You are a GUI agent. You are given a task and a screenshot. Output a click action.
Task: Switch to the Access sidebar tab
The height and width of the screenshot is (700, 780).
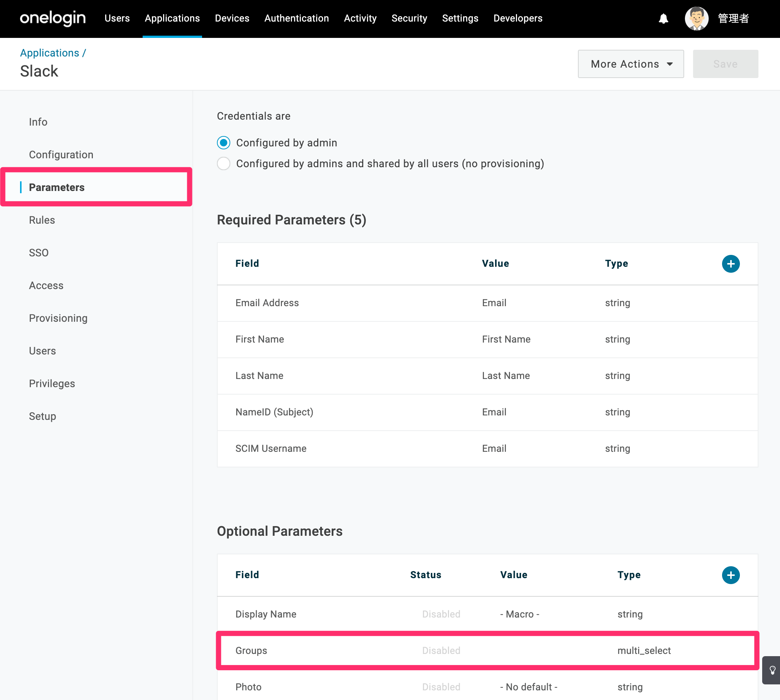(46, 285)
